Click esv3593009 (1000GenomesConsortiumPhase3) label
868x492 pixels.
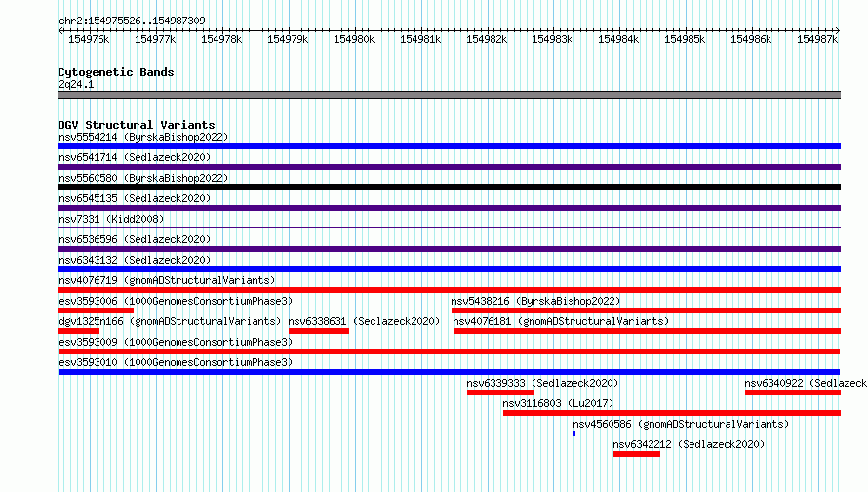[x=176, y=342]
